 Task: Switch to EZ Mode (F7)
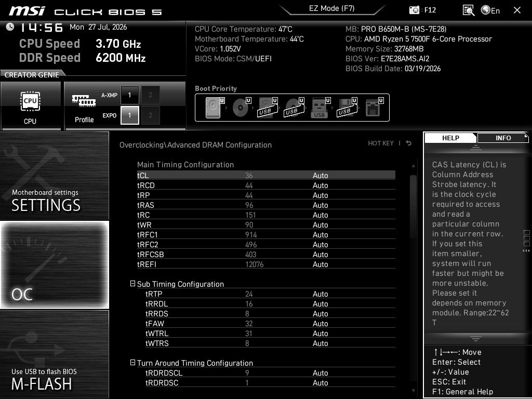(x=332, y=8)
